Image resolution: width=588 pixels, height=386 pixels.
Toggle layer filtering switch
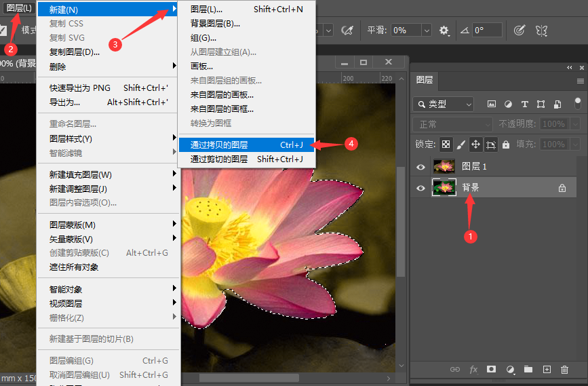578,104
